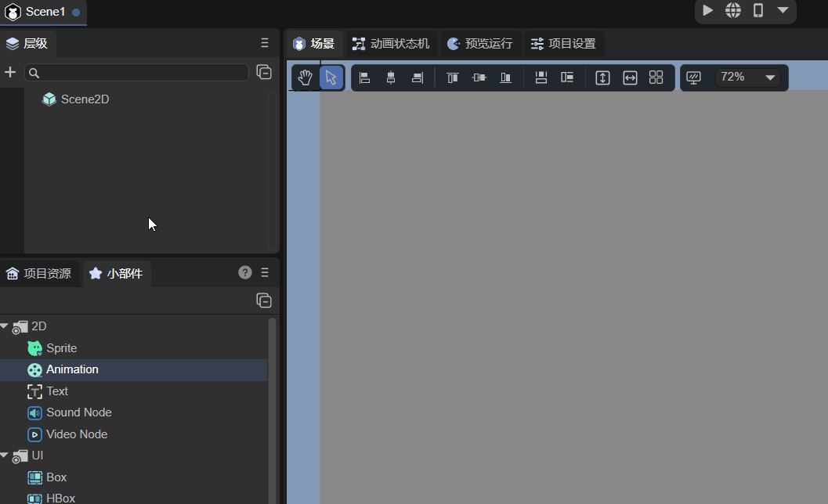Open the dropdown arrow next to the device icon
The width and height of the screenshot is (828, 504).
(x=783, y=10)
